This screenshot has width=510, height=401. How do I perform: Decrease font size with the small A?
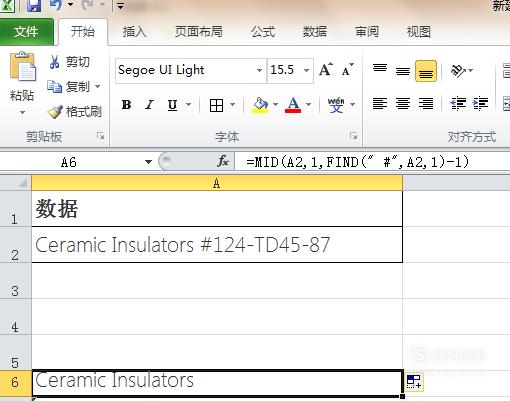pos(348,70)
